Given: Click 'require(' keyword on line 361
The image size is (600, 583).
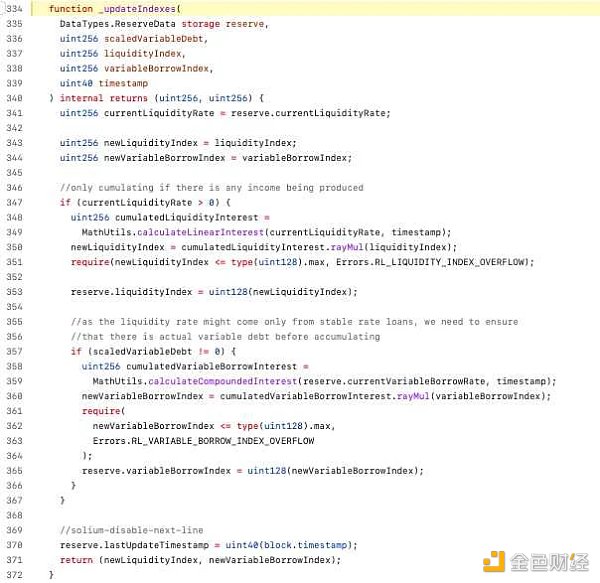Looking at the screenshot, I should click(103, 411).
